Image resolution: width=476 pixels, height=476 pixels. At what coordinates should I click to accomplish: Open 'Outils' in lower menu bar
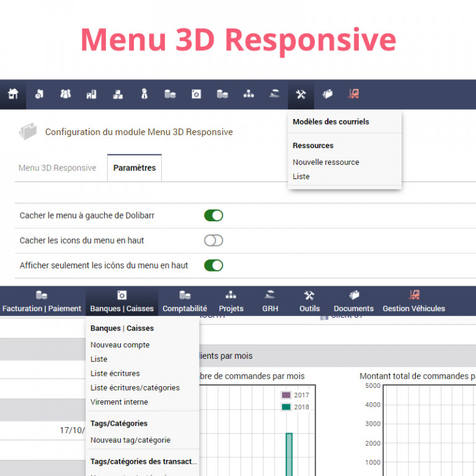(310, 302)
